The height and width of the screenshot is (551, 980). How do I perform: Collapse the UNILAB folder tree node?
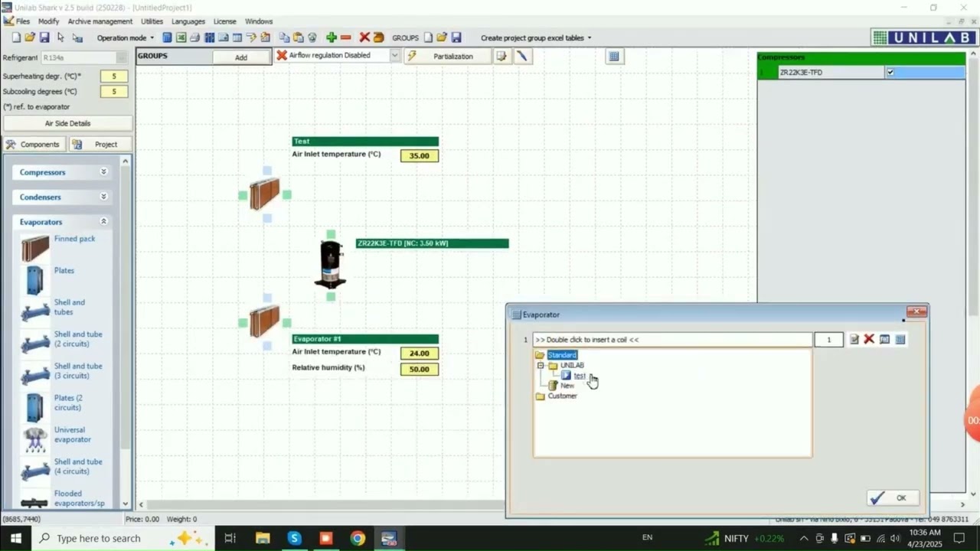(x=541, y=365)
